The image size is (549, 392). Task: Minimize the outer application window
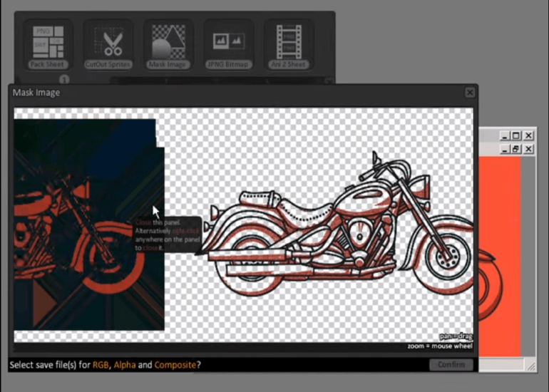tap(505, 135)
